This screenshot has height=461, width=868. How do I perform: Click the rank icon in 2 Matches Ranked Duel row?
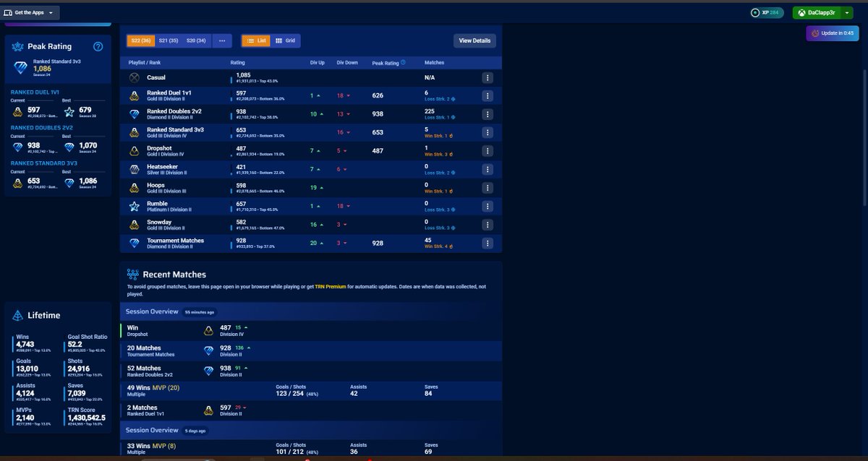tap(208, 410)
